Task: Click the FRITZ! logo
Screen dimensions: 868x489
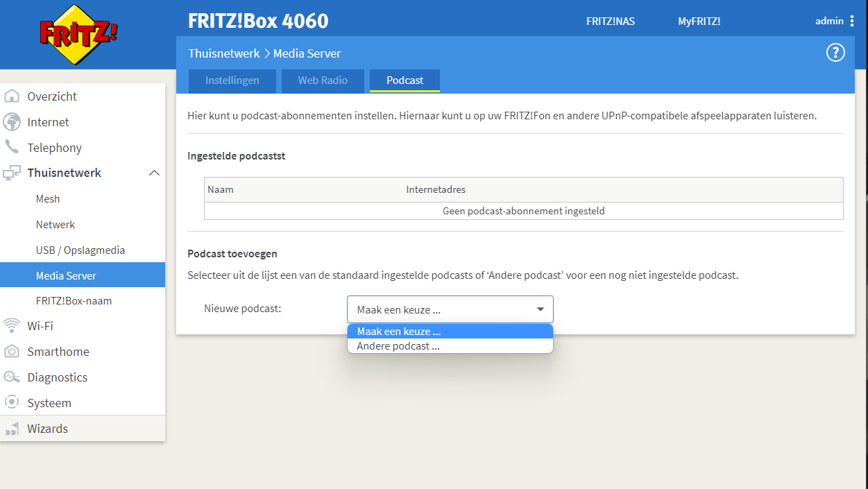Action: 78,35
